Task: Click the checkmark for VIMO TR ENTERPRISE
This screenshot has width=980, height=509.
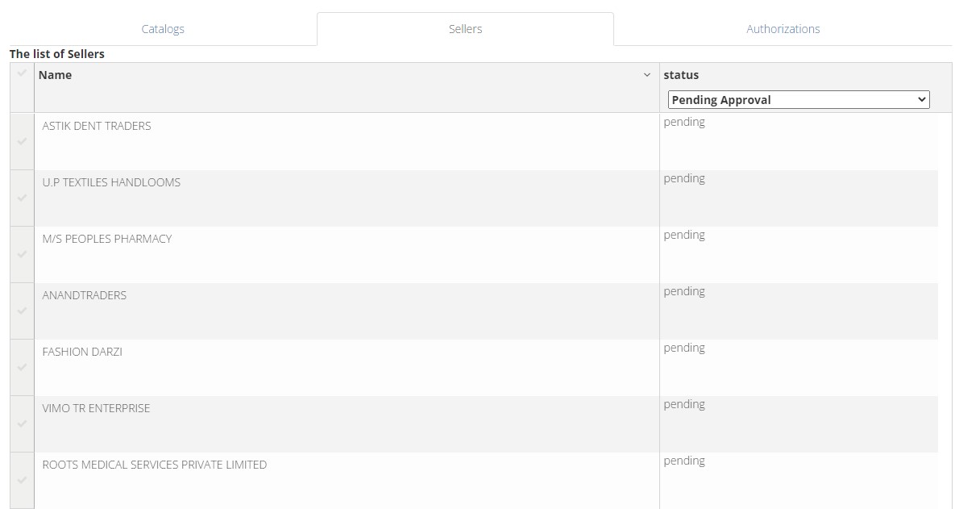Action: click(x=22, y=423)
